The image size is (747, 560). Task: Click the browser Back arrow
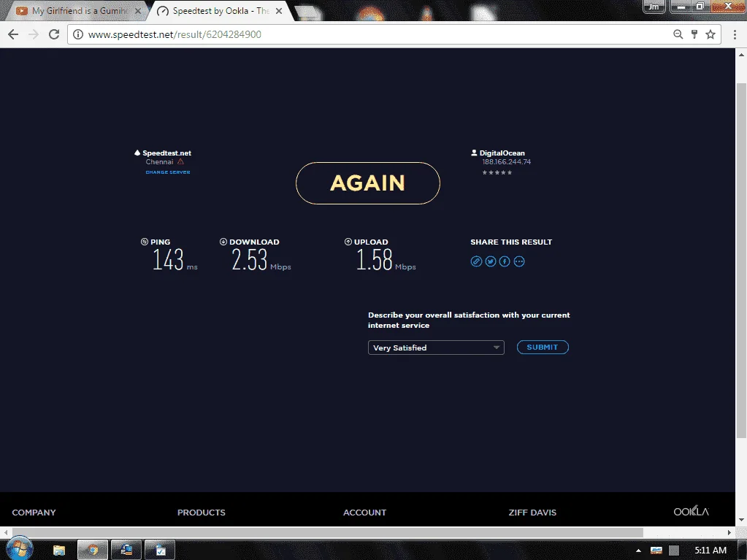point(13,34)
